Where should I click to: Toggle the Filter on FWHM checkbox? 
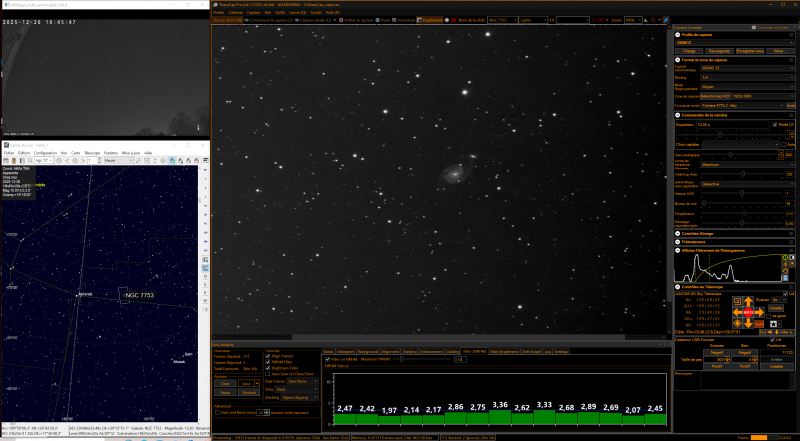pyautogui.click(x=327, y=359)
